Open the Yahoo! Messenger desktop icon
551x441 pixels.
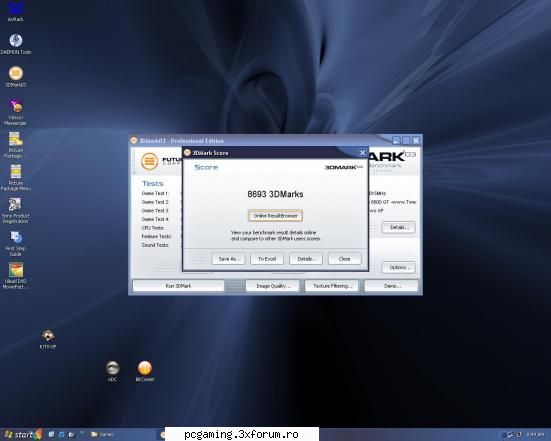15,112
